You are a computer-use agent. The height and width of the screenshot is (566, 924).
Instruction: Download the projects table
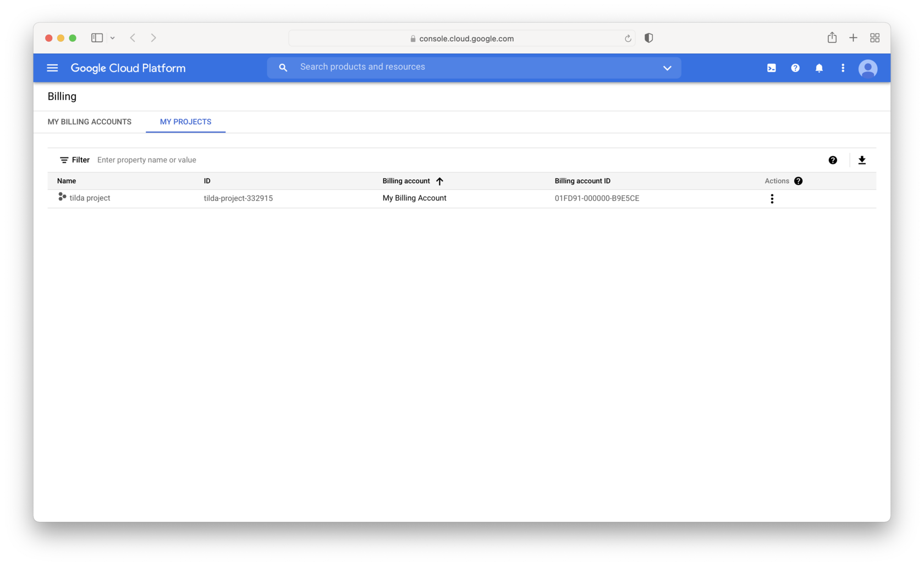[862, 160]
